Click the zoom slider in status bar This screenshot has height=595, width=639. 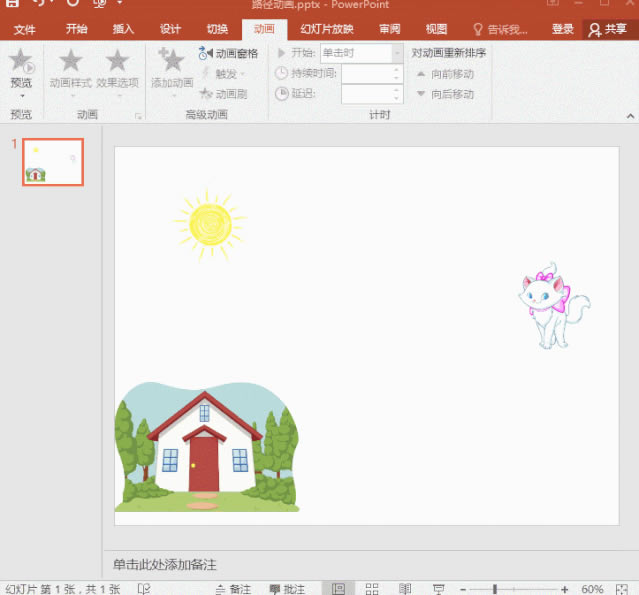494,588
